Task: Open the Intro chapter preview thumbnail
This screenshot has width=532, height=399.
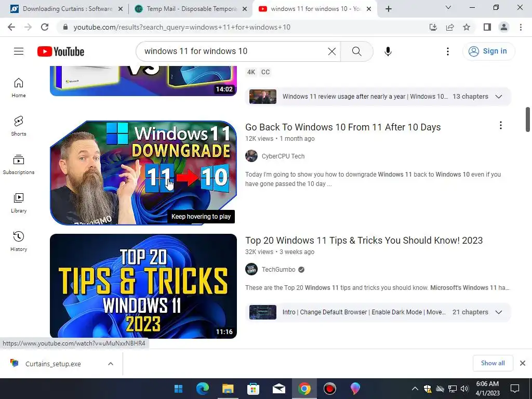Action: coord(262,312)
